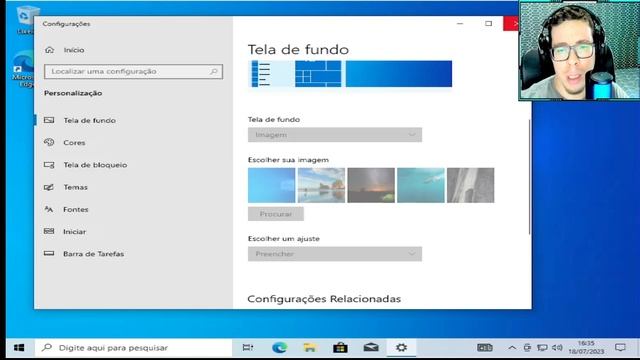The width and height of the screenshot is (640, 360).
Task: Maximize the Configurações window
Action: point(489,24)
